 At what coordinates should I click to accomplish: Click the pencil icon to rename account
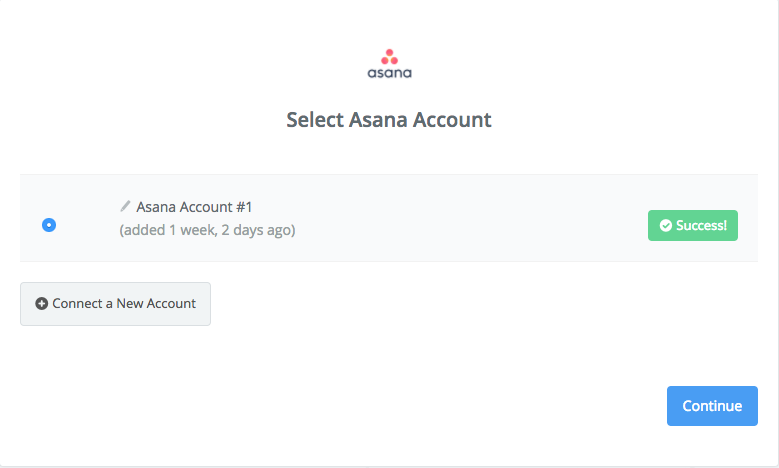[x=125, y=206]
